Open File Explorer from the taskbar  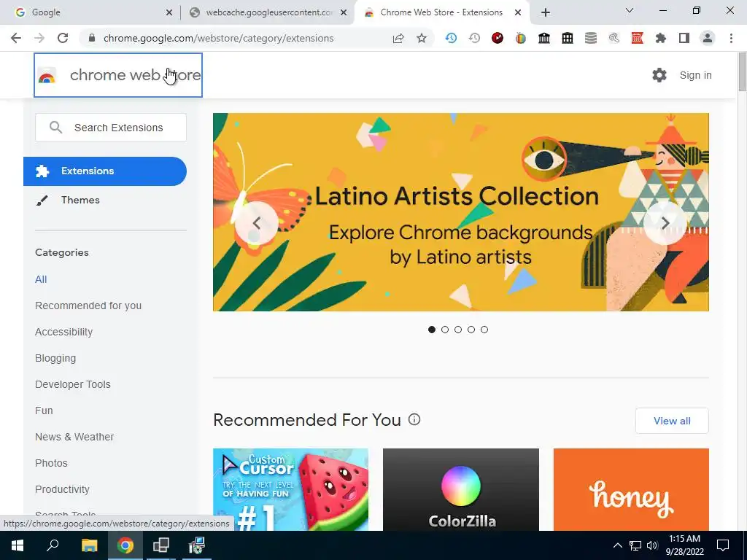[x=89, y=545]
